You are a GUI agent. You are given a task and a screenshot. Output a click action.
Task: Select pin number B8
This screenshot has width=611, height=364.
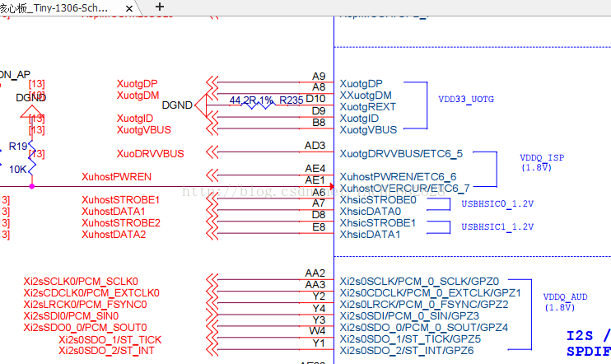(319, 123)
